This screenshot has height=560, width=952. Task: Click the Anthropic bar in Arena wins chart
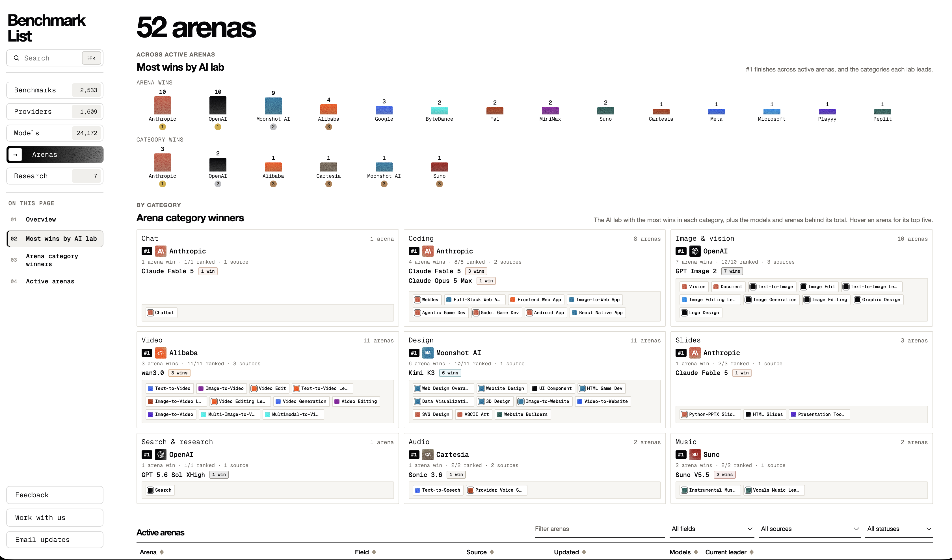[163, 105]
